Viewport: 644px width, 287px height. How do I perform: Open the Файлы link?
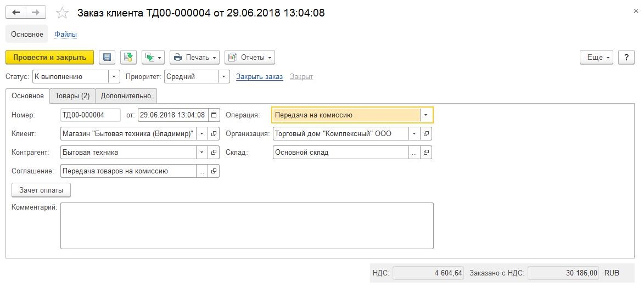click(66, 35)
